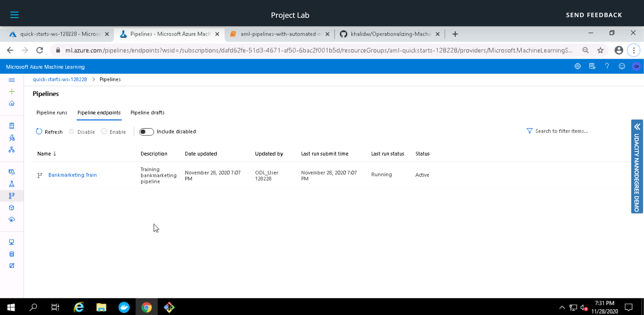Open Azure ML settings gear
Image resolution: width=644 pixels, height=315 pixels.
[x=578, y=66]
